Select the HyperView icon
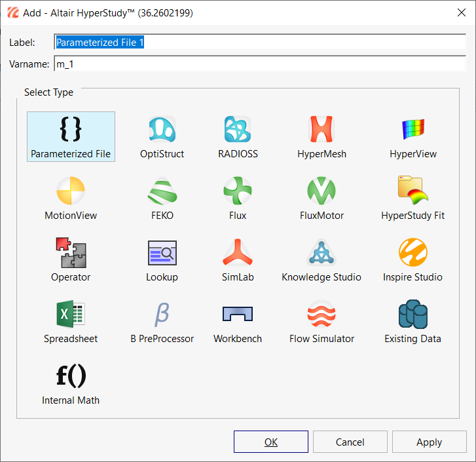Viewport: 476px width, 462px height. click(412, 130)
